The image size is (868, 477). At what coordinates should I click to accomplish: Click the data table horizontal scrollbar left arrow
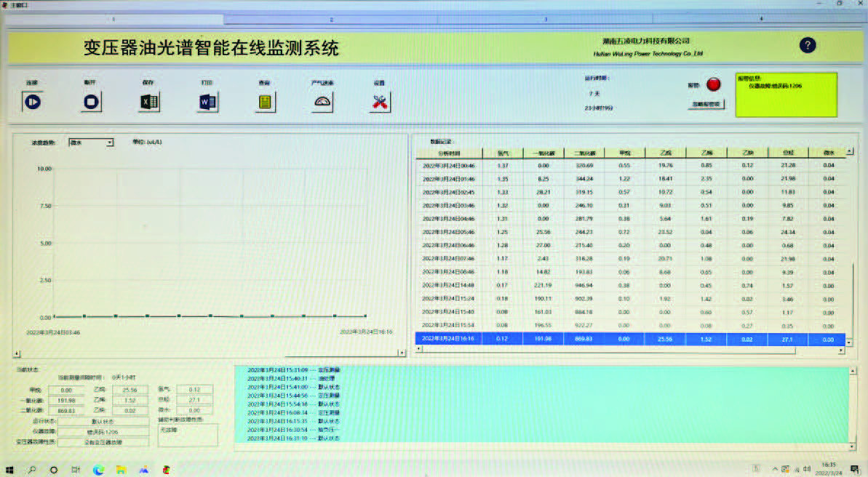point(419,350)
